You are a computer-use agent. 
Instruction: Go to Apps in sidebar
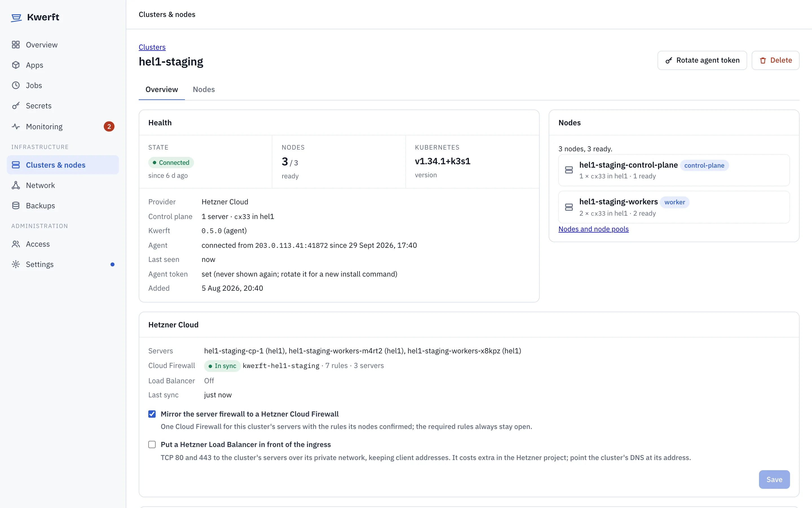pos(63,65)
